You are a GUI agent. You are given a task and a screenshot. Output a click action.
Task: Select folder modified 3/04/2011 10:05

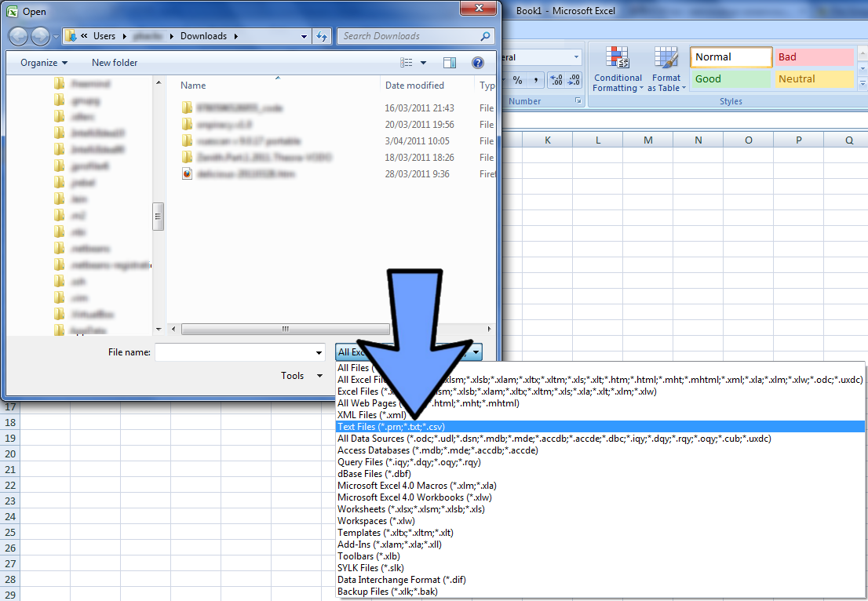337,141
